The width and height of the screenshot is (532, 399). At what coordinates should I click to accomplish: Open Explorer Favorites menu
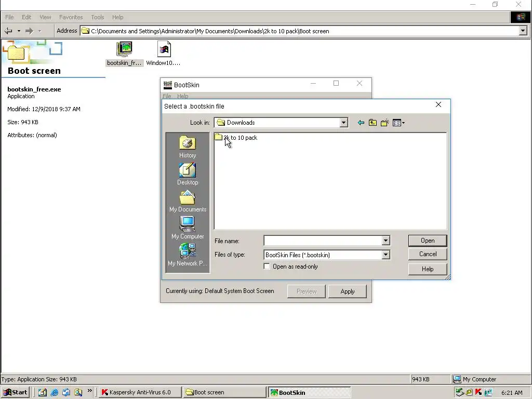[71, 17]
